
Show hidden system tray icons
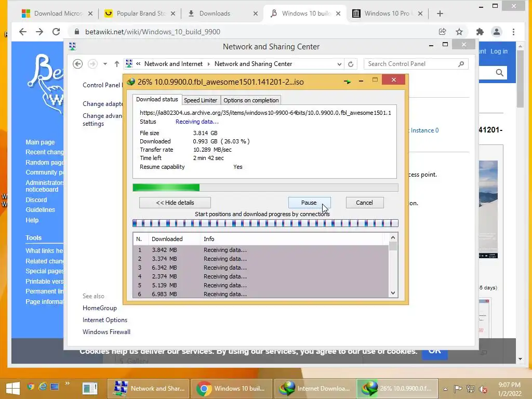point(445,389)
